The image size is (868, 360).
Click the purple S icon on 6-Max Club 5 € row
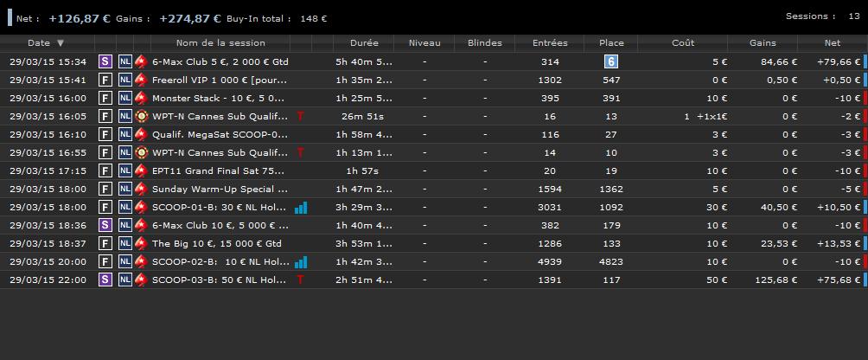[105, 61]
